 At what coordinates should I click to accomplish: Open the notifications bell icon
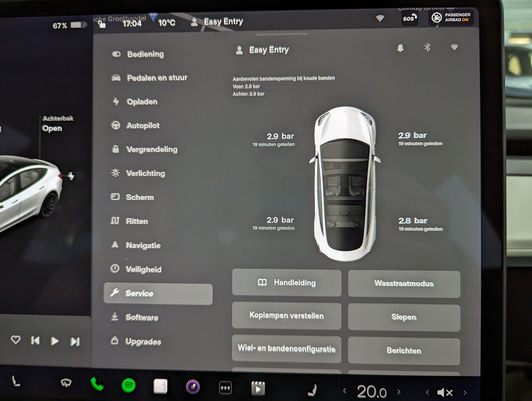point(400,48)
